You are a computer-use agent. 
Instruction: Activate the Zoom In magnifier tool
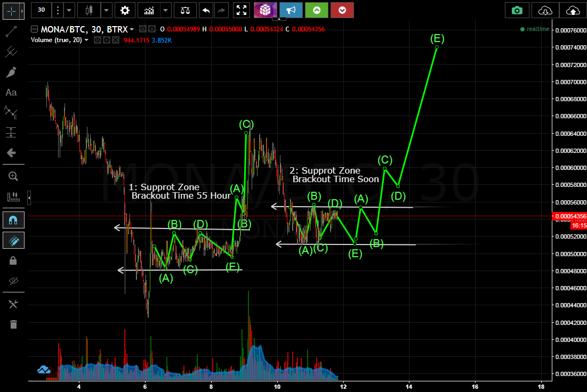pos(13,176)
